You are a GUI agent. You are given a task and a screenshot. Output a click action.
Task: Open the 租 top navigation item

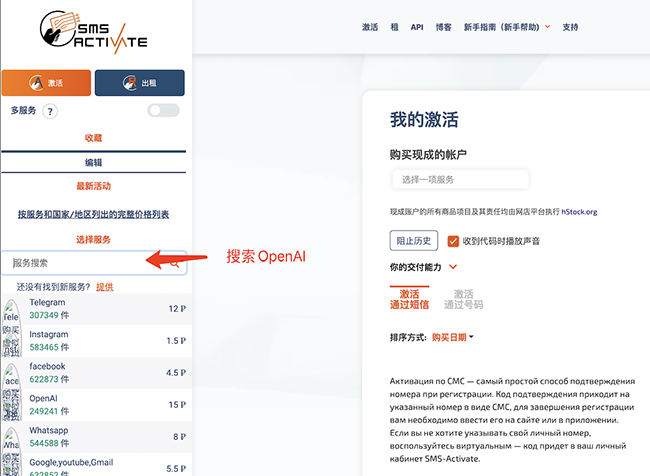tap(394, 27)
